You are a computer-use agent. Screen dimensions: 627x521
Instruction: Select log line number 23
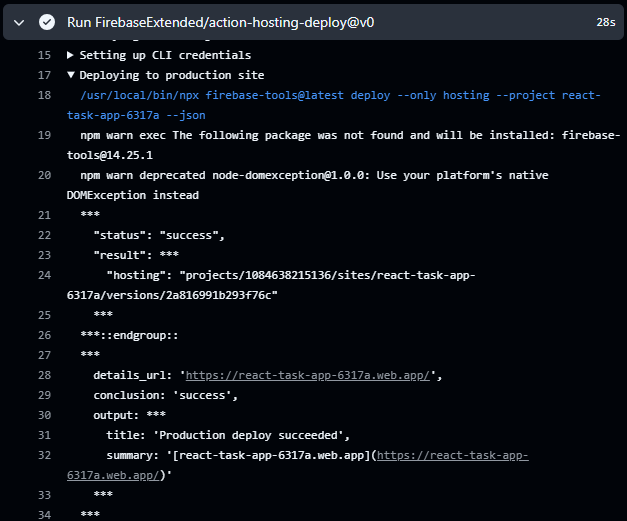click(44, 255)
